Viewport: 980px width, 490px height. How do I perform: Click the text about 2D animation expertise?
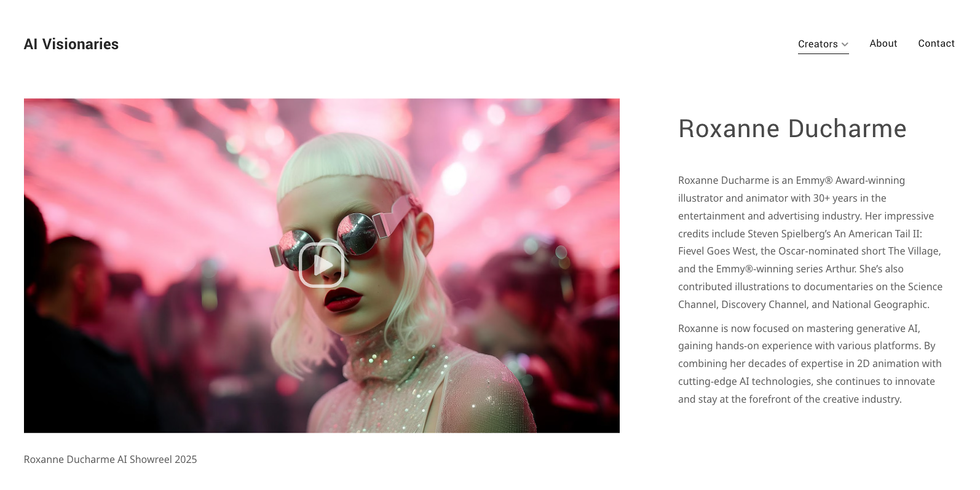click(810, 363)
